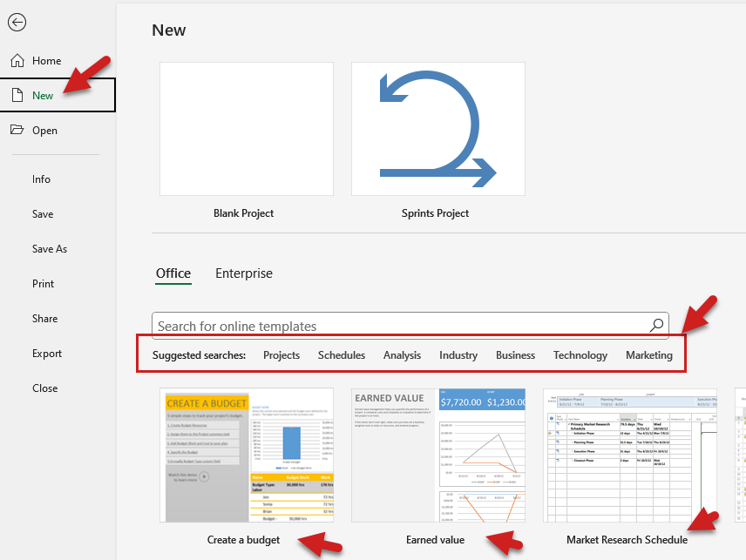Click the Projects suggested search link
Image resolution: width=746 pixels, height=560 pixels.
pyautogui.click(x=281, y=355)
